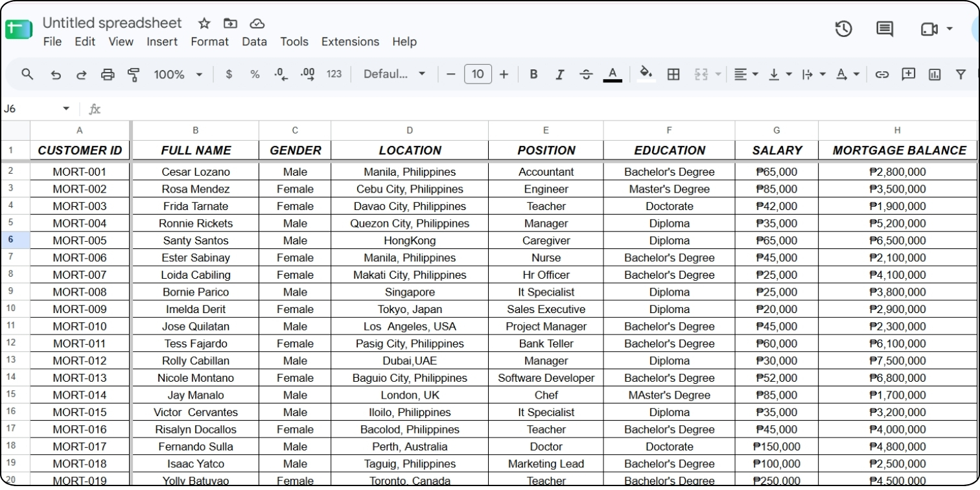Viewport: 980px width, 490px height.
Task: Print the spreadsheet
Action: pos(108,75)
